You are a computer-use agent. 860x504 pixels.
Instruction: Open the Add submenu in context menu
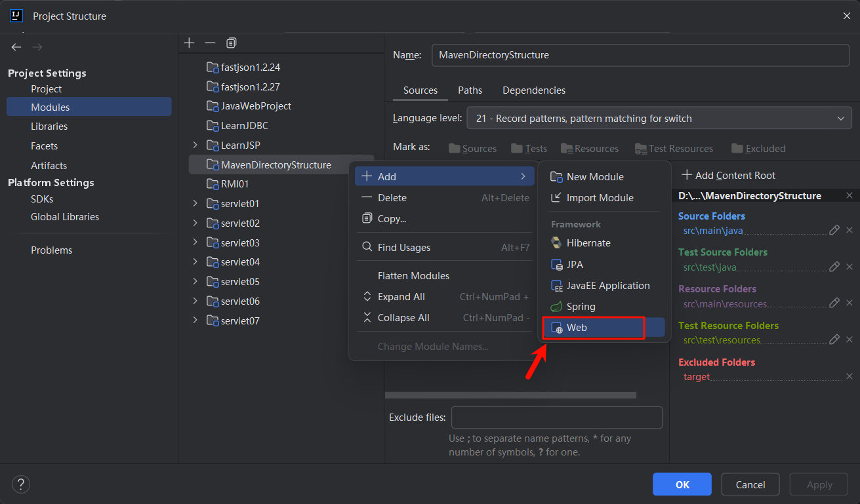pos(444,176)
